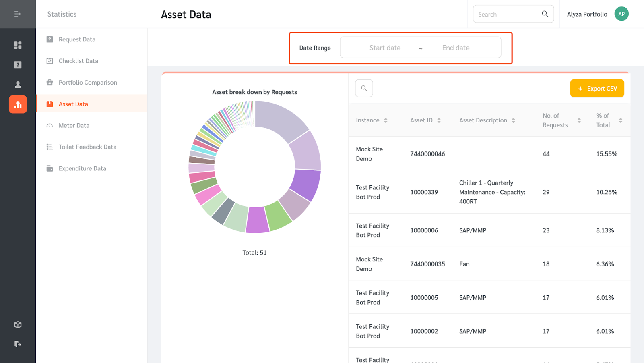Select Asset Data menu item
Screen dimensions: 644x363
pyautogui.click(x=92, y=104)
